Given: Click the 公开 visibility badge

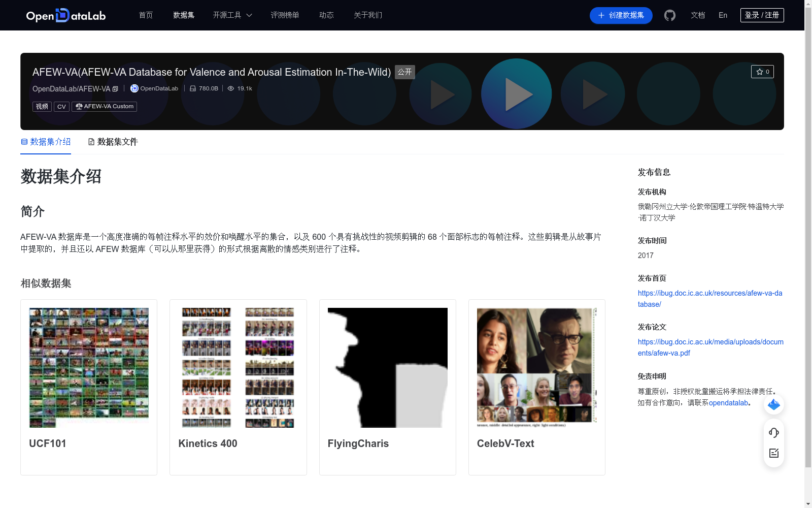Looking at the screenshot, I should pos(405,72).
